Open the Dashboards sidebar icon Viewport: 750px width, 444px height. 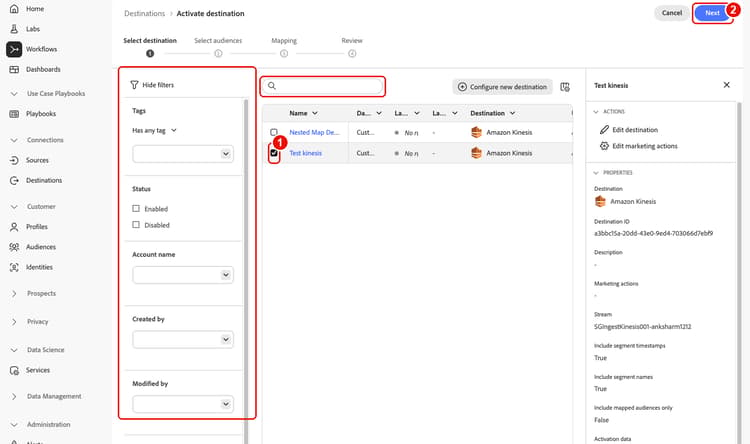click(14, 69)
